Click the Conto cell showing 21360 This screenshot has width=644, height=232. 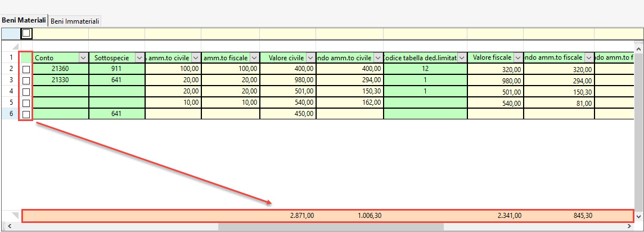point(60,69)
